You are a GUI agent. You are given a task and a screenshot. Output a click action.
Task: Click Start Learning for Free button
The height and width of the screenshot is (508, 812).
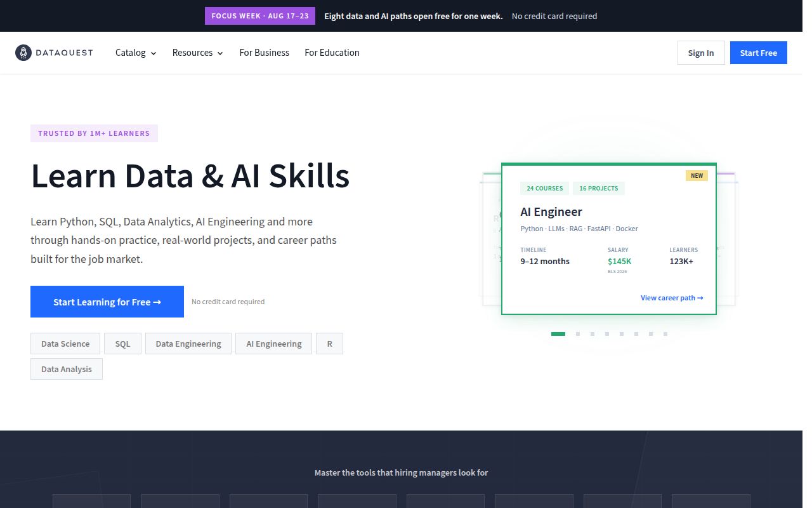[x=107, y=302]
